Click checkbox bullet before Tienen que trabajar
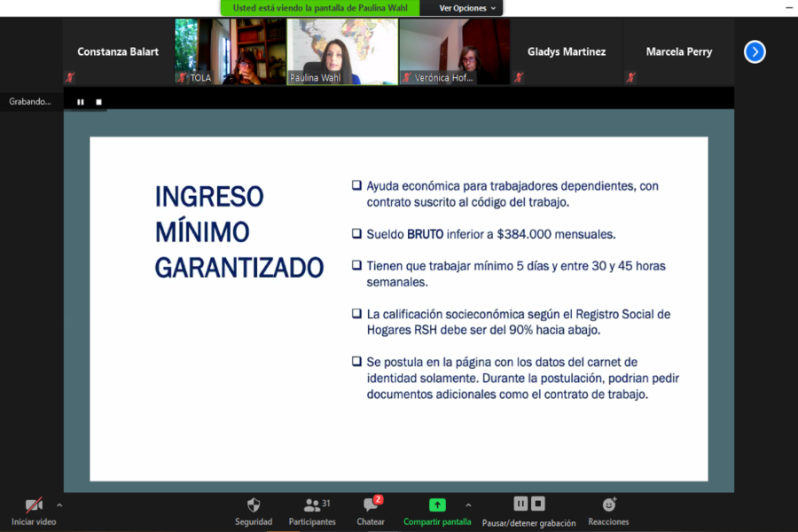This screenshot has width=798, height=532. point(356,265)
